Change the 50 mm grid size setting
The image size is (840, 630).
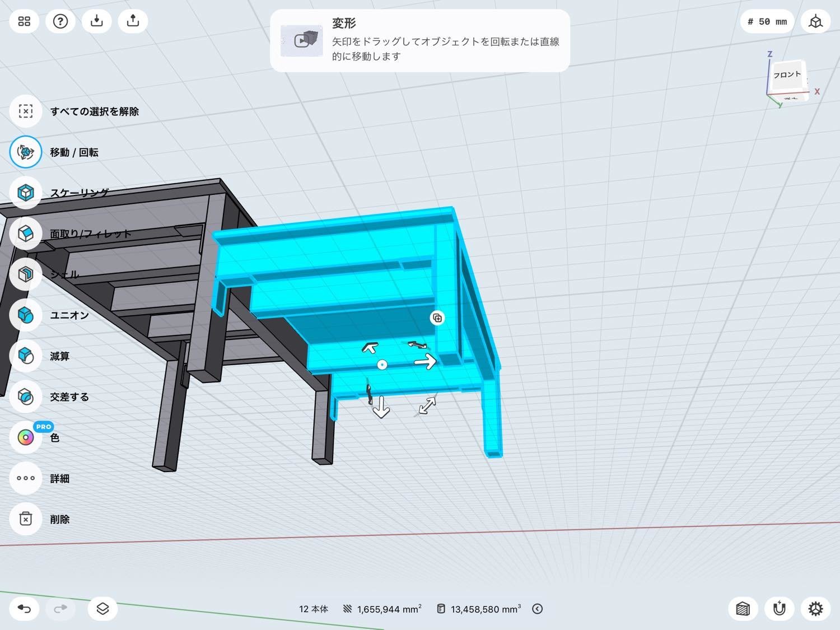[x=767, y=22]
